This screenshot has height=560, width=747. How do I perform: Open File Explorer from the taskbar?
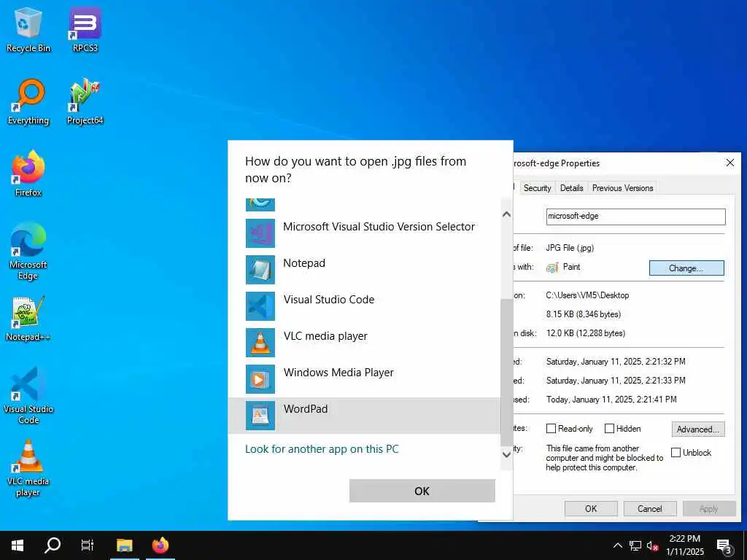click(124, 545)
